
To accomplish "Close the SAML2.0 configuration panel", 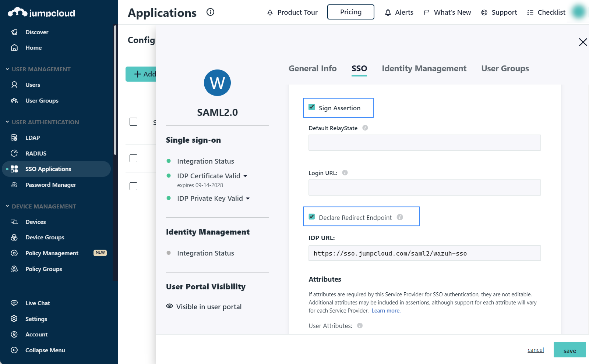I will (582, 42).
